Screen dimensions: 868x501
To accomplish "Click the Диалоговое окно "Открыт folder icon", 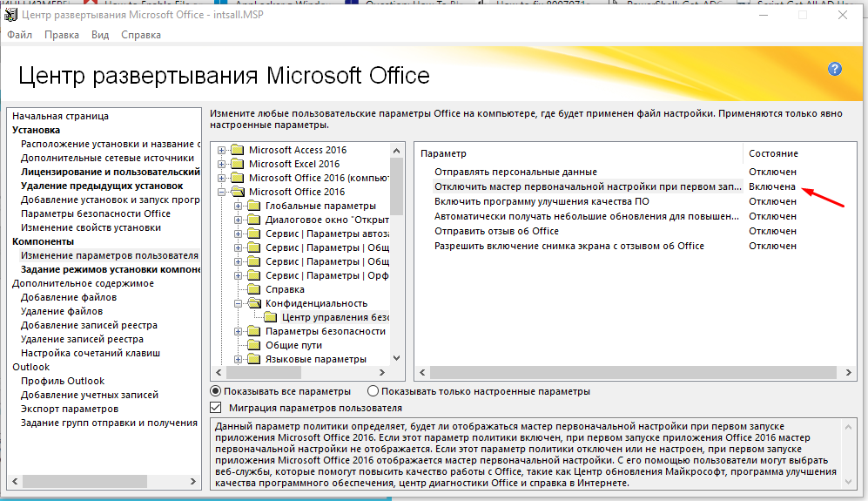I will (x=254, y=220).
